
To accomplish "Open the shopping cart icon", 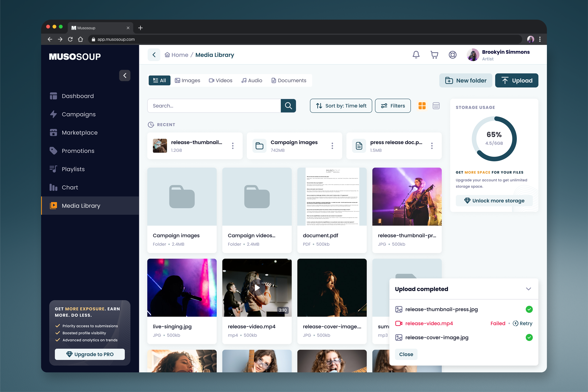I will [x=434, y=55].
